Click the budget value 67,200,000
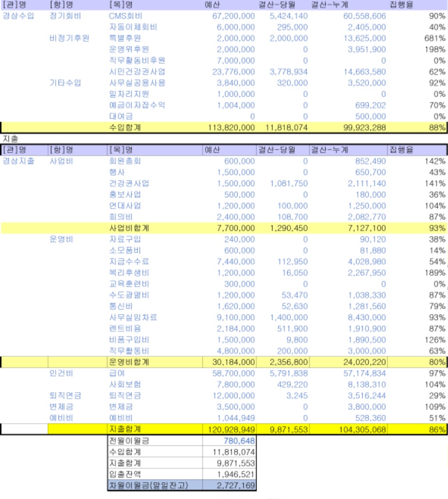This screenshot has width=448, height=499. pos(233,16)
